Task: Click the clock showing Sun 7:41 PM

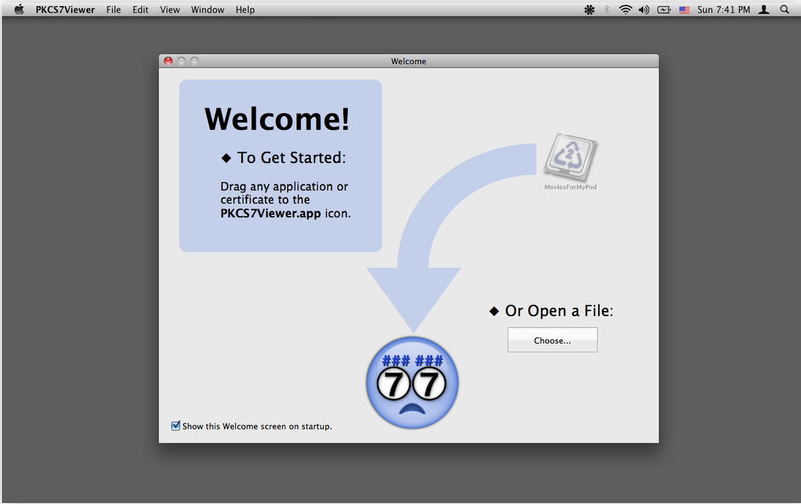Action: (x=724, y=10)
